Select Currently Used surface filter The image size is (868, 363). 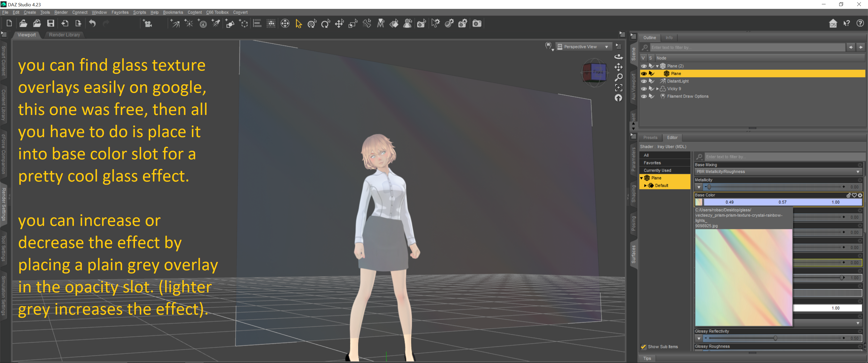657,170
